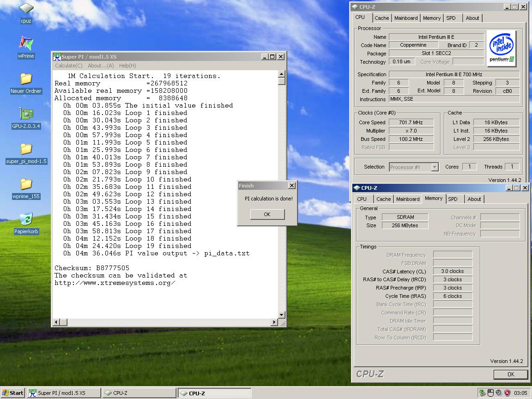
Task: Click the taskbar clock showing 03:05
Action: (520, 393)
